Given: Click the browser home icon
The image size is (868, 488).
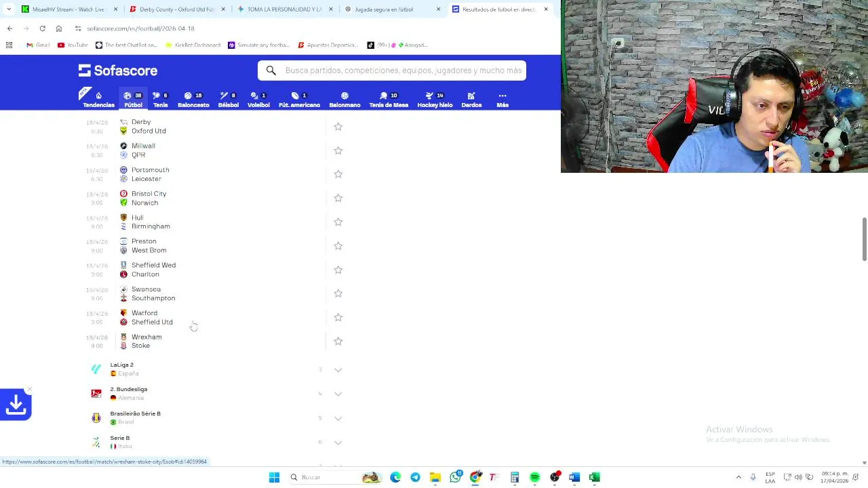Looking at the screenshot, I should 58,28.
